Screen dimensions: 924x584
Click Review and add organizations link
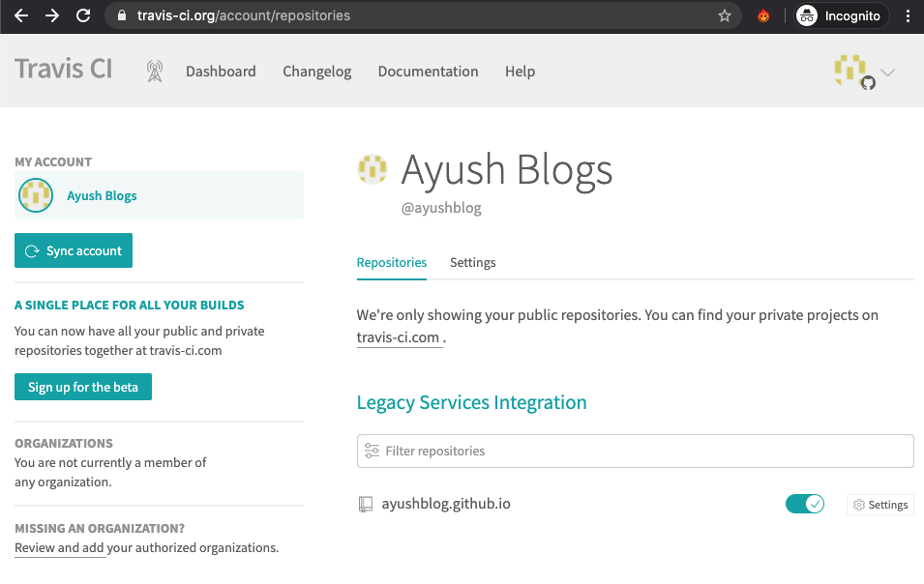click(59, 547)
